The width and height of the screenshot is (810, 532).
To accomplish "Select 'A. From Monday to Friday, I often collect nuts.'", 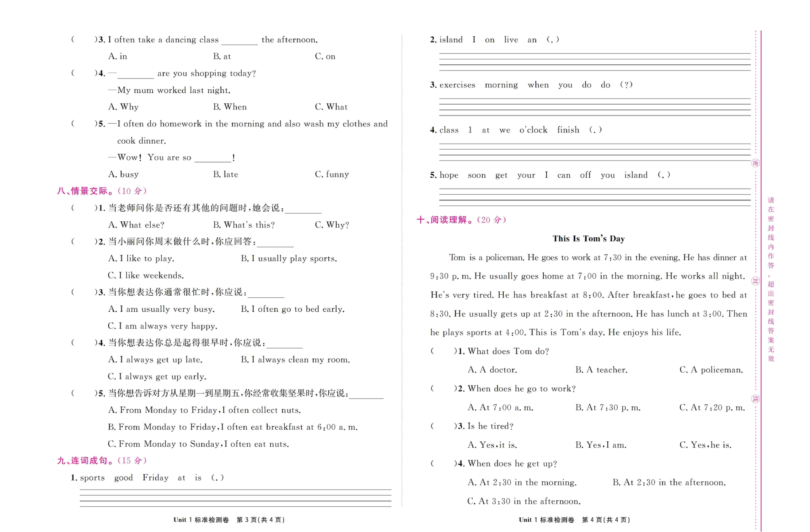I will coord(205,410).
